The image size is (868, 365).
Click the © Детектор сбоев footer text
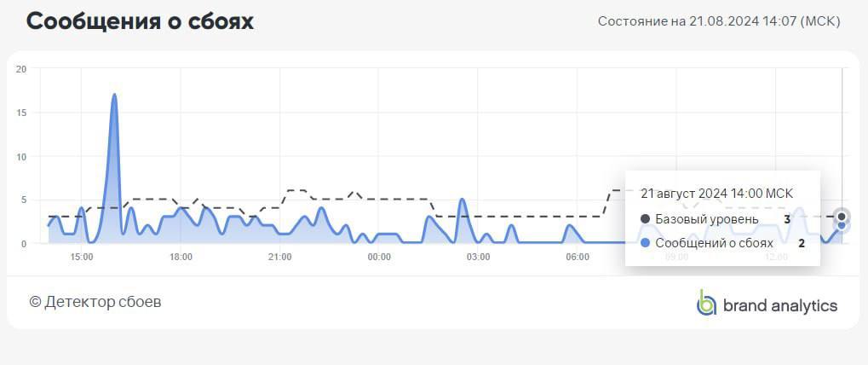pyautogui.click(x=95, y=302)
